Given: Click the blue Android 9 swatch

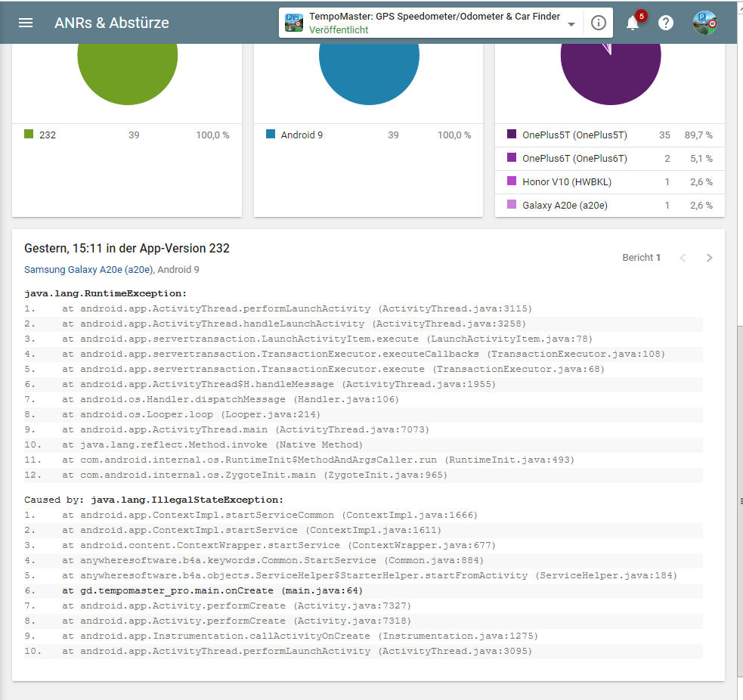Looking at the screenshot, I should pyautogui.click(x=271, y=134).
